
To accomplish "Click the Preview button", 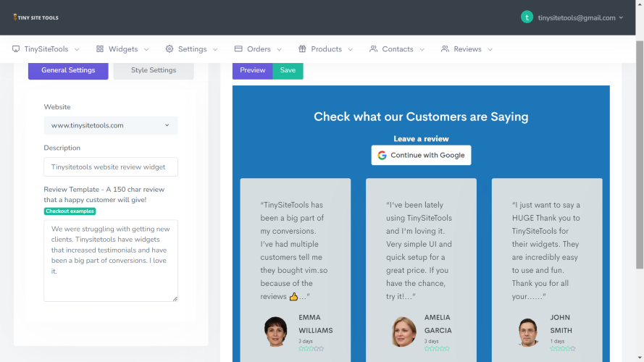I will click(252, 70).
